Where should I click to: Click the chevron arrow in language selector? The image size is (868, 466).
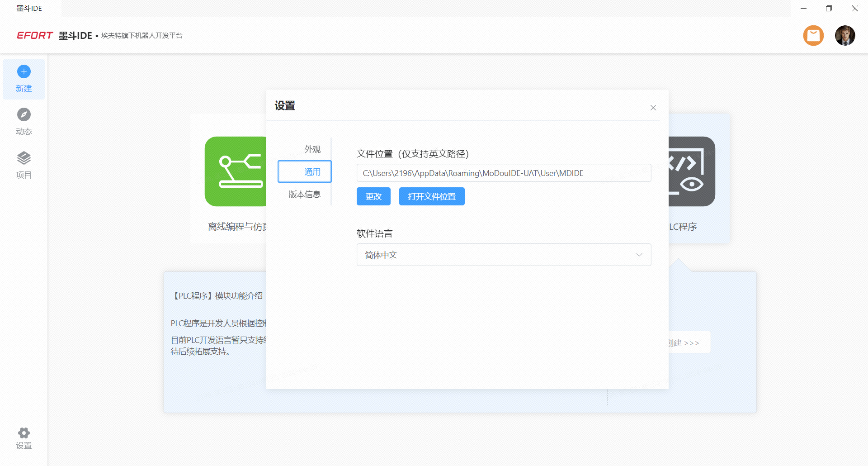tap(639, 255)
